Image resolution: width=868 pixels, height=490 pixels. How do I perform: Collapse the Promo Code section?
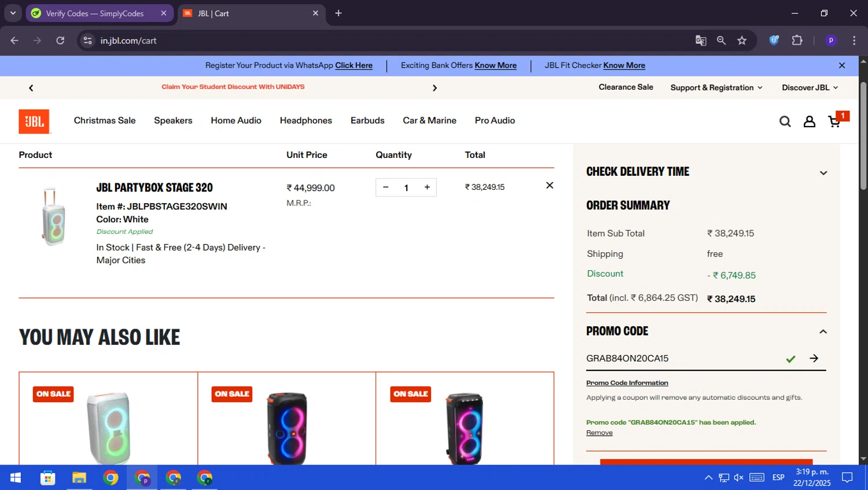[x=823, y=331]
